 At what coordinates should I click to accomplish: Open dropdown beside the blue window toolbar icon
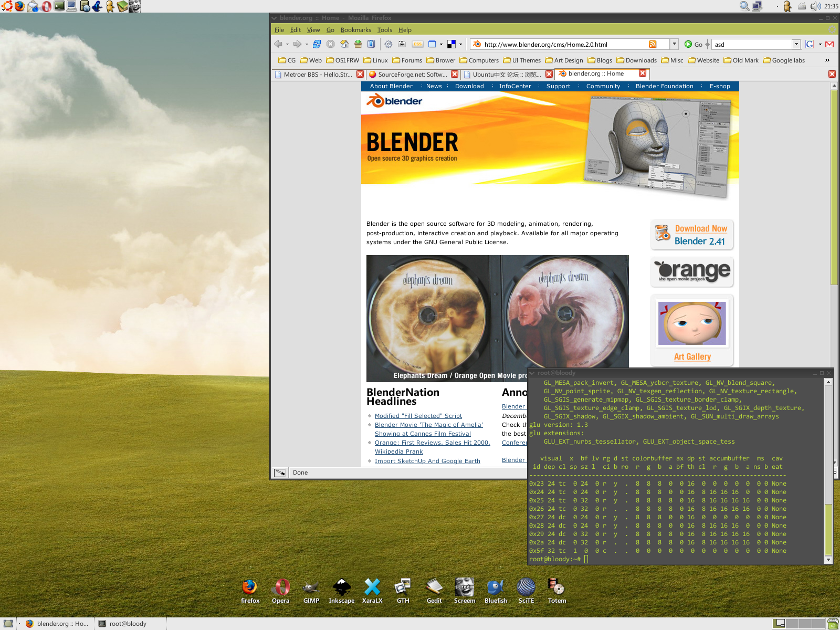[441, 45]
